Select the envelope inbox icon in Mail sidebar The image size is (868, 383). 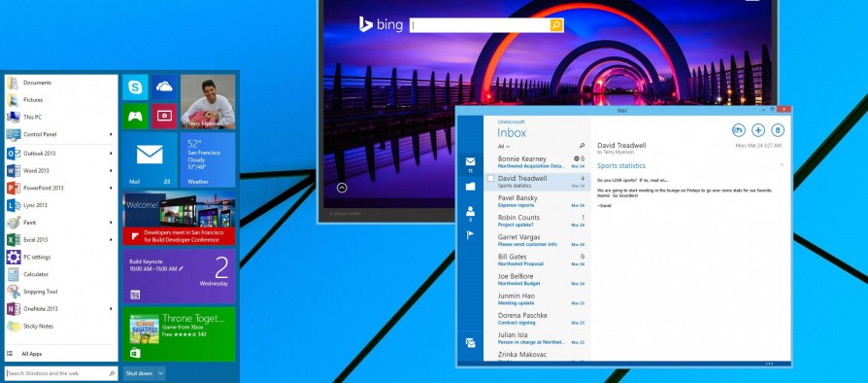[470, 161]
